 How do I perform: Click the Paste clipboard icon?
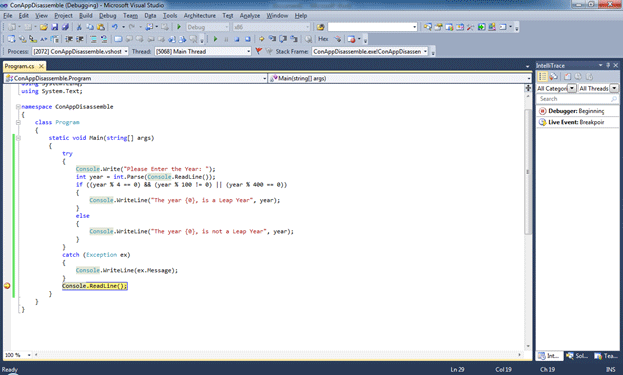(101, 27)
